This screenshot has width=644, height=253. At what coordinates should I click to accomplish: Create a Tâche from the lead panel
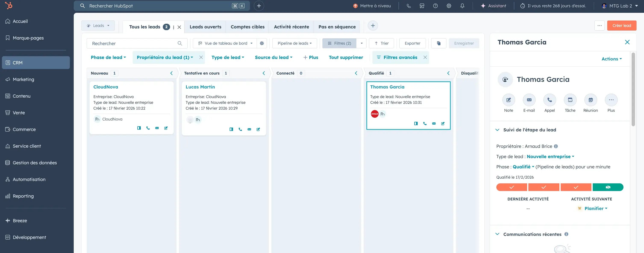tap(570, 100)
